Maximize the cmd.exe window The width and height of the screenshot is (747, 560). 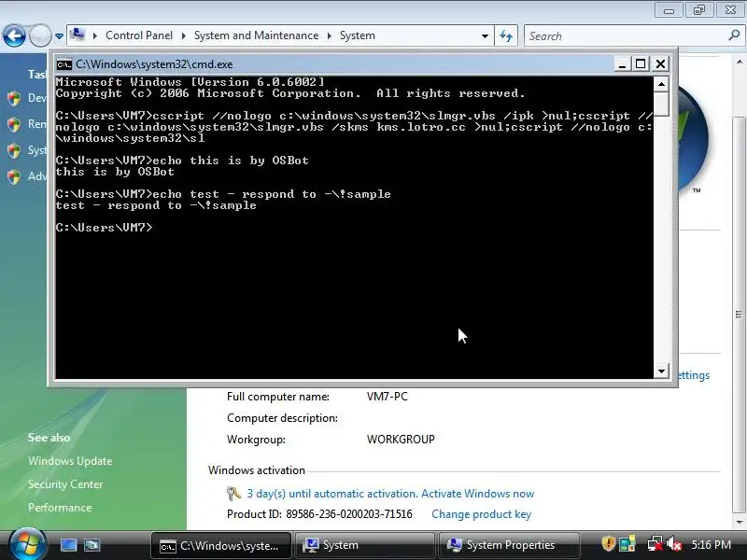click(x=641, y=63)
